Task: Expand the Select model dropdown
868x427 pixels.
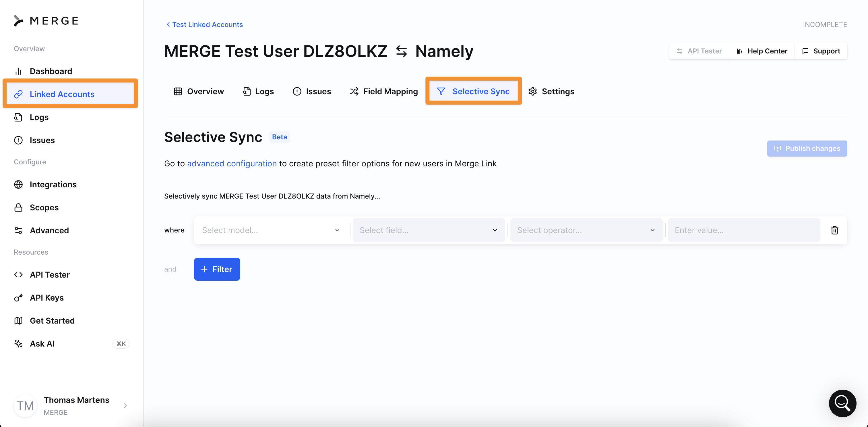Action: click(x=271, y=230)
